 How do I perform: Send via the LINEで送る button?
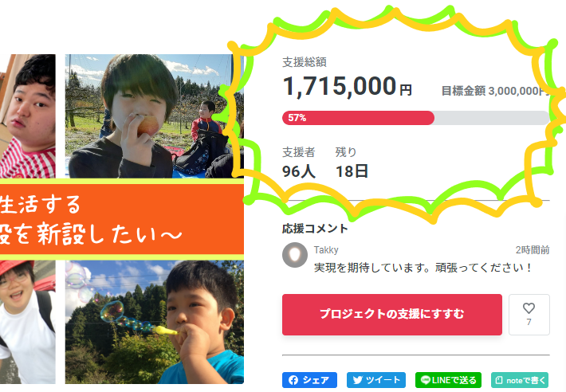448,380
